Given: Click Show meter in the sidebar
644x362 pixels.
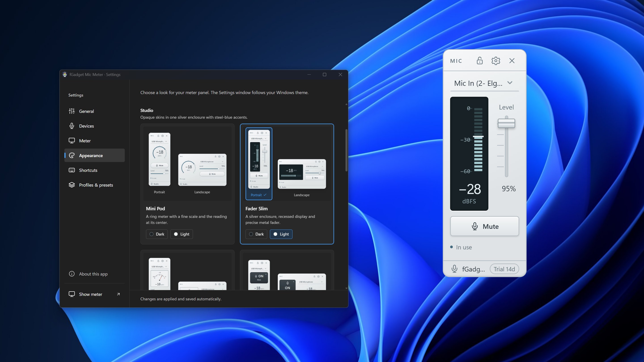Looking at the screenshot, I should (95, 294).
